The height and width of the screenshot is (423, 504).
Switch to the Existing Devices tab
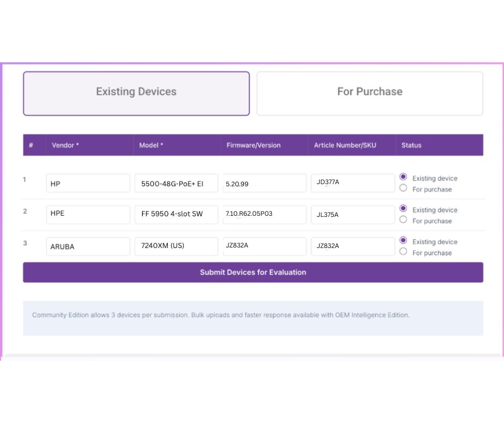point(136,93)
